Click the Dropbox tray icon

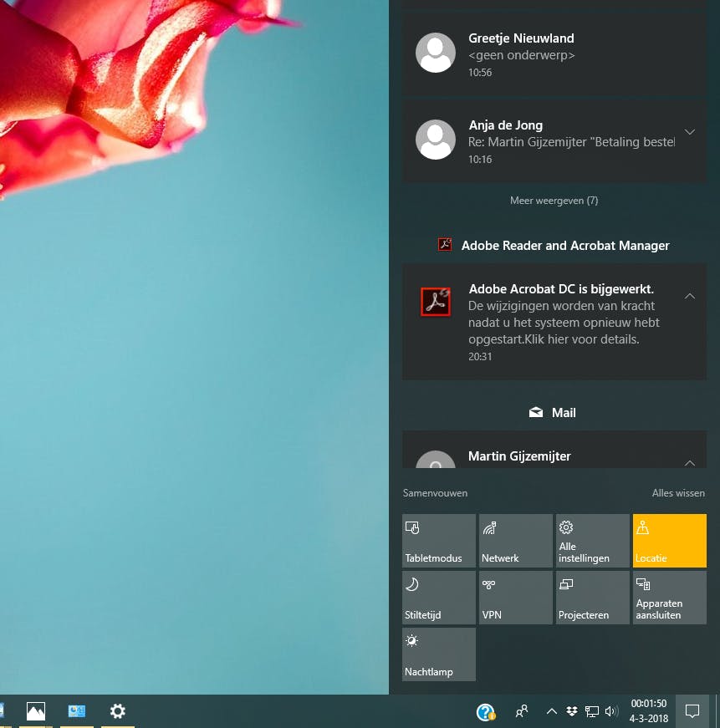[572, 710]
